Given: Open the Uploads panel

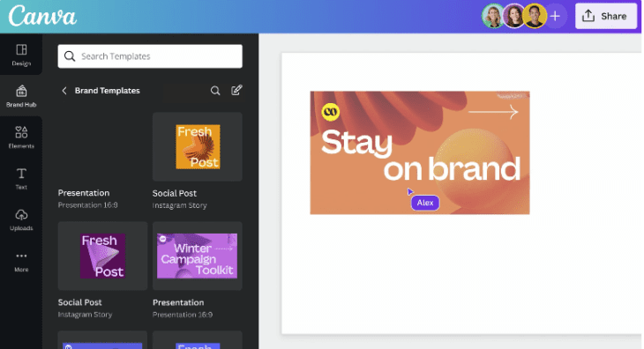Looking at the screenshot, I should [21, 219].
